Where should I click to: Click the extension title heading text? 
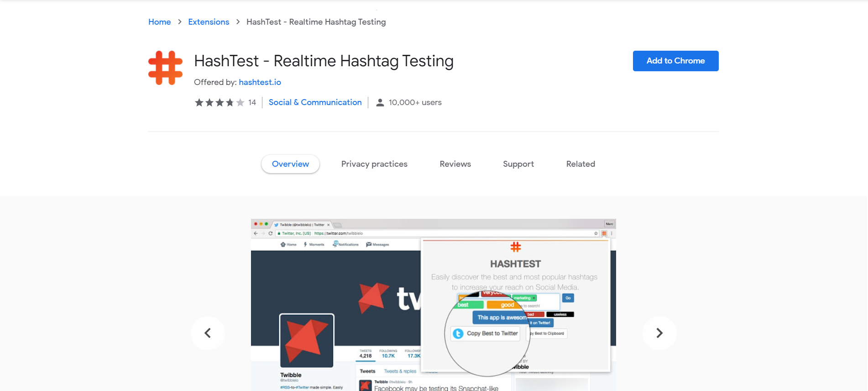click(x=324, y=61)
